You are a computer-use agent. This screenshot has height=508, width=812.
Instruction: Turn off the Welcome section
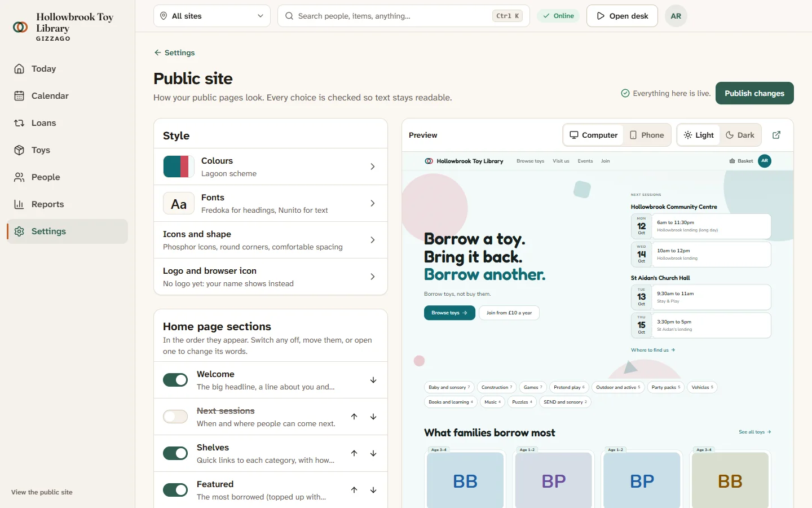click(175, 380)
